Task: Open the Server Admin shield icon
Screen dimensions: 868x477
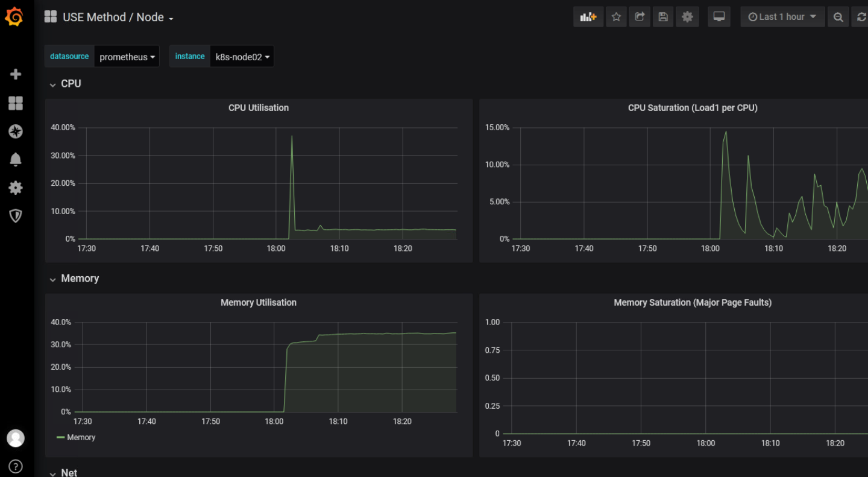Action: pos(16,215)
